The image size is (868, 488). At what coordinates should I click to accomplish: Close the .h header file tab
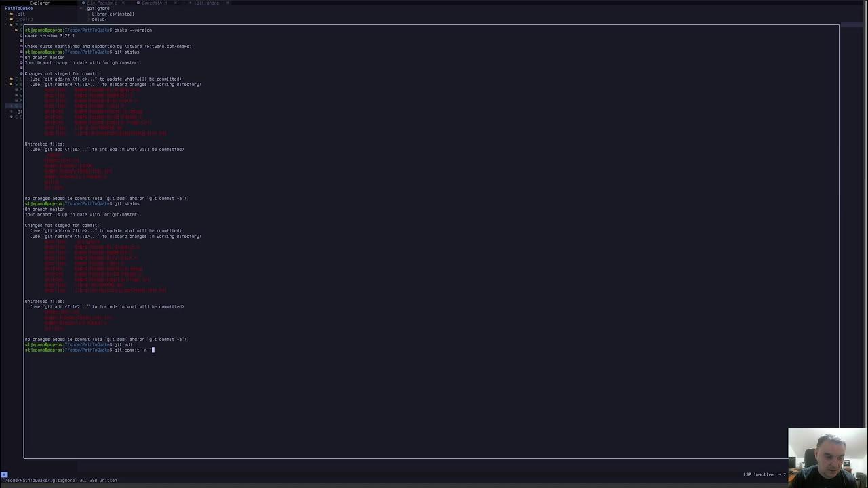coord(175,3)
